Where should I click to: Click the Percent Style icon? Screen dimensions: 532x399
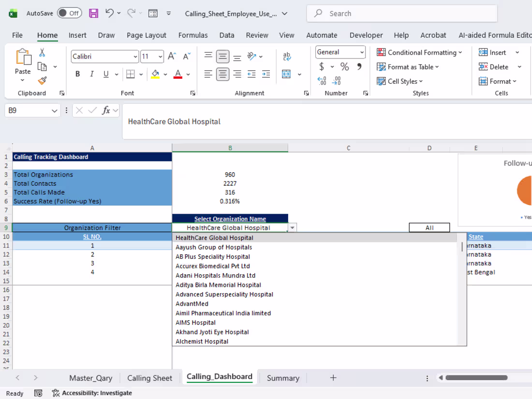[x=344, y=67]
